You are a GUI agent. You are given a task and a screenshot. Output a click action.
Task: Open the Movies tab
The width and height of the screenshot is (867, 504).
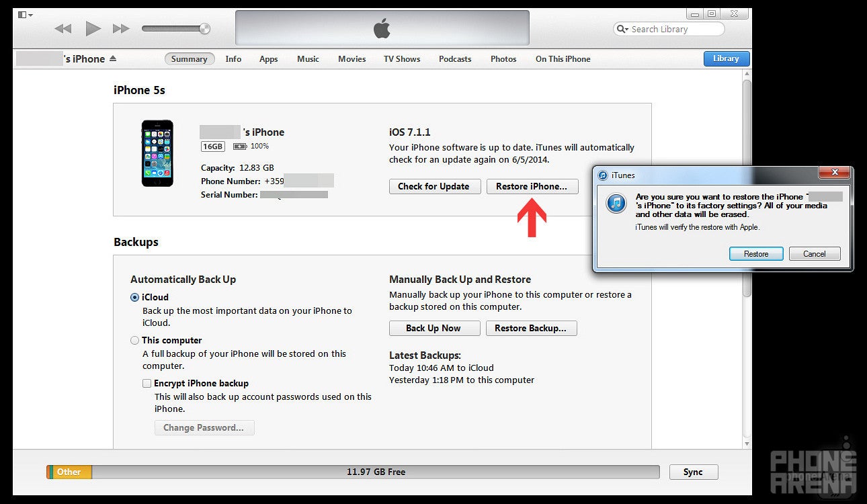pos(352,59)
